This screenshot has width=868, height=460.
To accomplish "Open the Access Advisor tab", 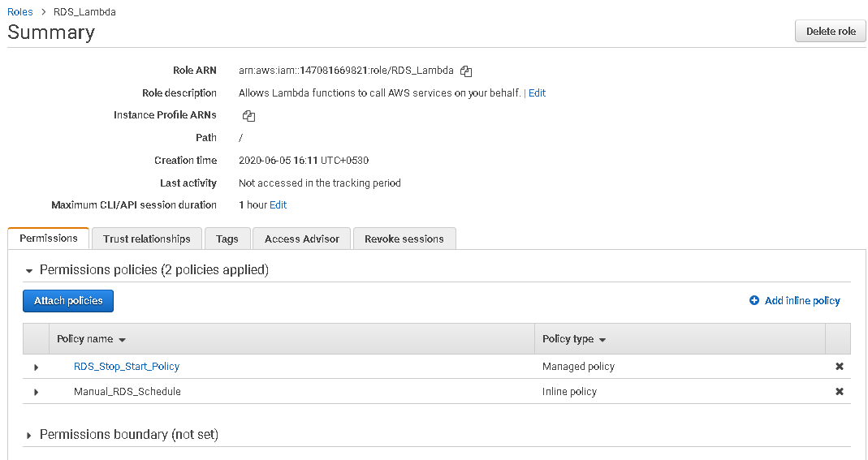I will pos(302,239).
